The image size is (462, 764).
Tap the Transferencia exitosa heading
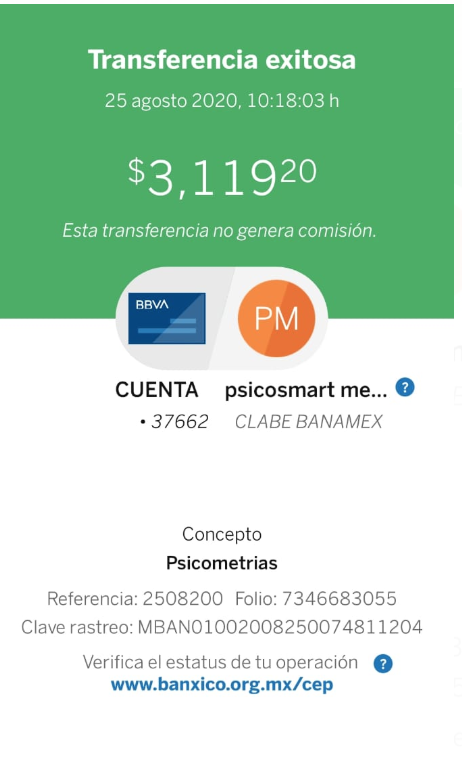click(222, 60)
